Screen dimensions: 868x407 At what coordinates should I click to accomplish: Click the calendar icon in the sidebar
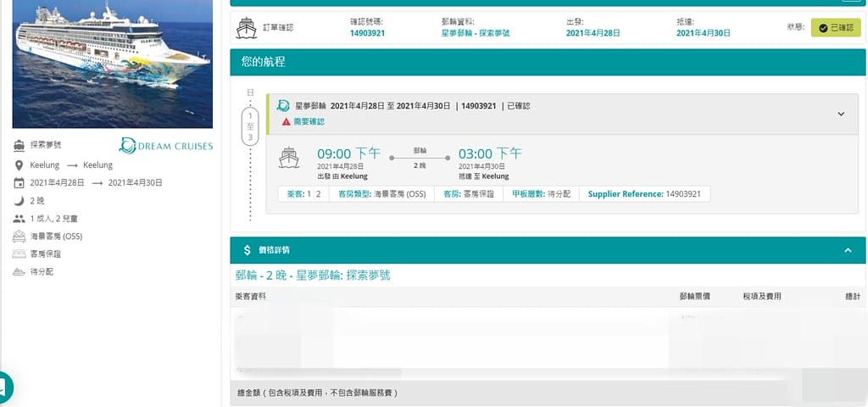click(19, 183)
